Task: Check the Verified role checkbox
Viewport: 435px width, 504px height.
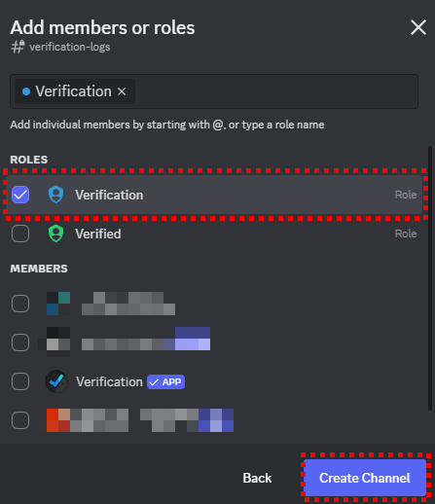Action: pyautogui.click(x=20, y=234)
